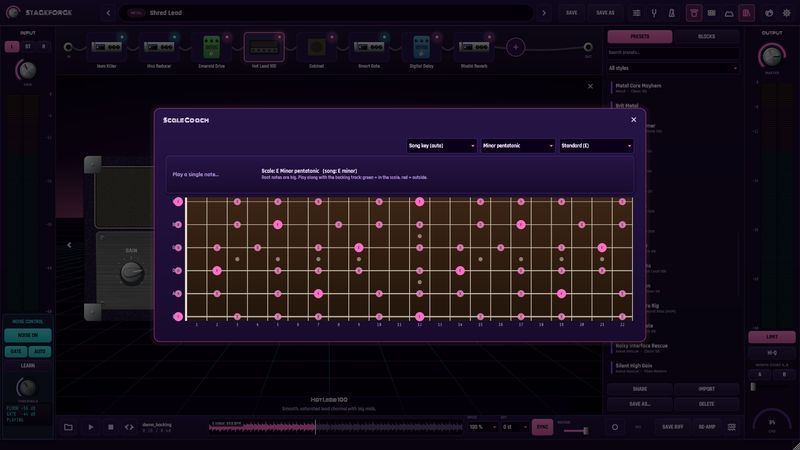Toggle the SYNC button
The image size is (800, 450).
click(542, 427)
